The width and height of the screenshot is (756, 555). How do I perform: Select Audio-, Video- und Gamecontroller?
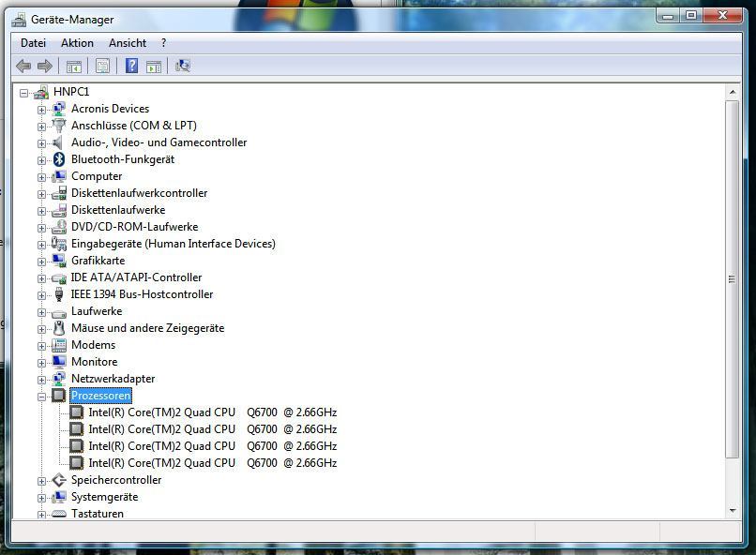tap(159, 142)
